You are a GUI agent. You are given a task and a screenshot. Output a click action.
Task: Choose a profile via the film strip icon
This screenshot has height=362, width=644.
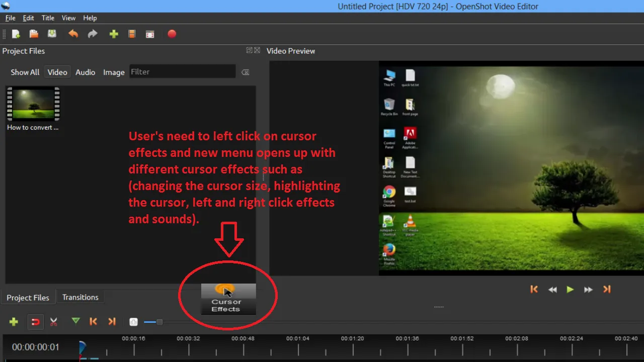[x=132, y=34]
